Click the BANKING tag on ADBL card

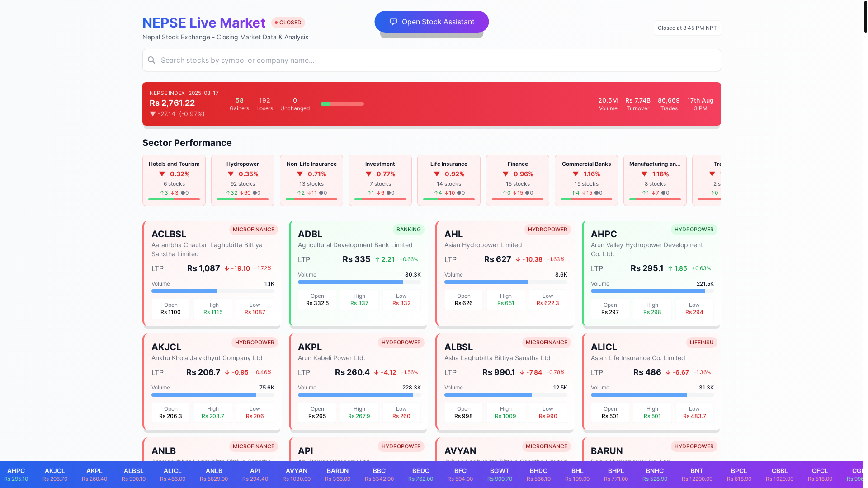pos(409,230)
